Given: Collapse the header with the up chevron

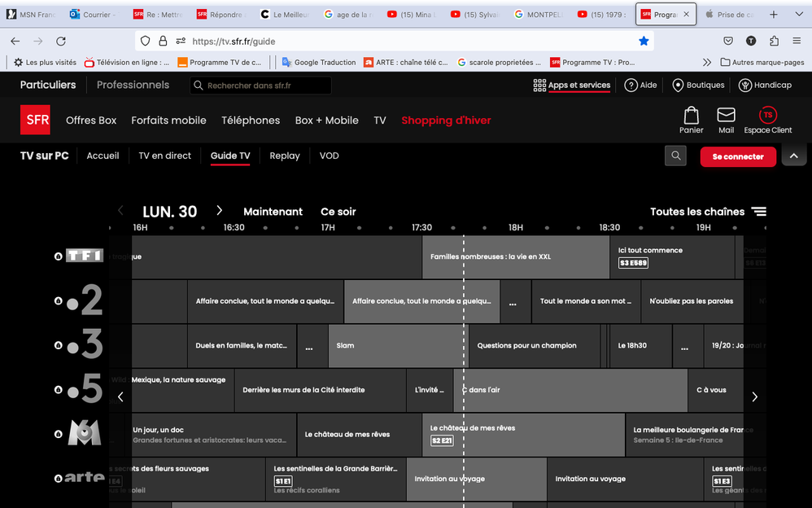Looking at the screenshot, I should click(x=793, y=155).
